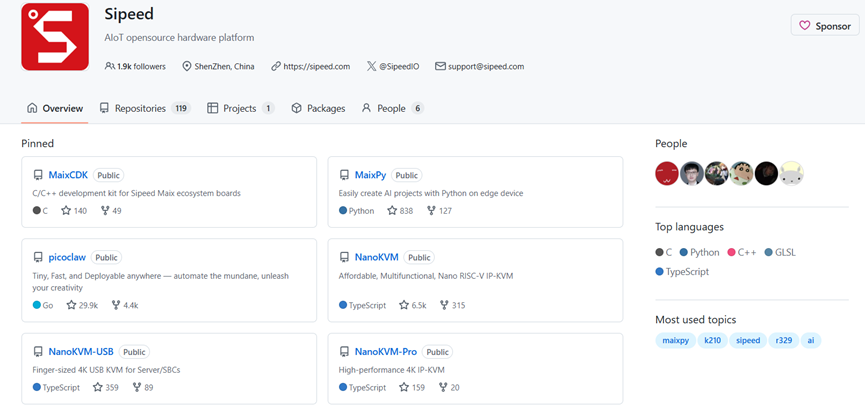Click the Sipeed organization logo avatar

pyautogui.click(x=55, y=36)
